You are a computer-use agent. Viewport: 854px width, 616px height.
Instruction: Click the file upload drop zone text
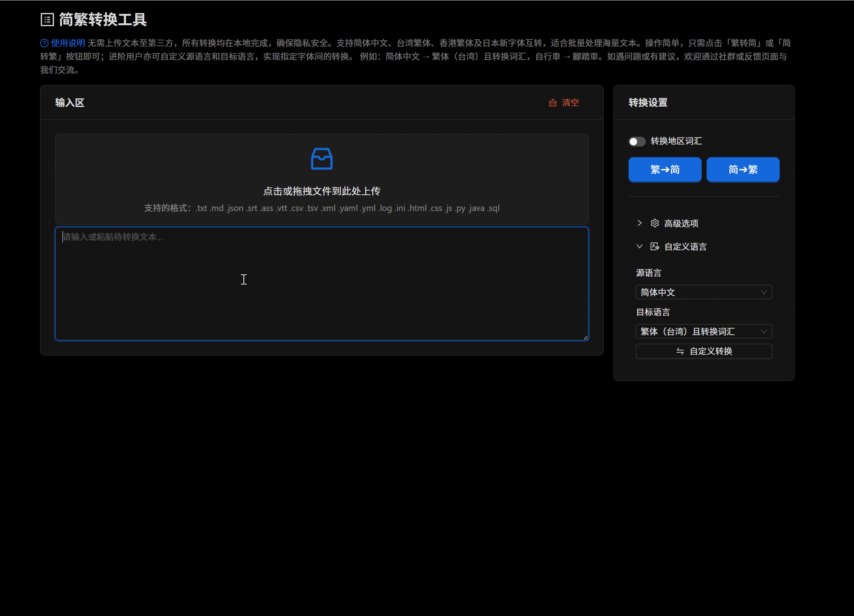pyautogui.click(x=321, y=191)
